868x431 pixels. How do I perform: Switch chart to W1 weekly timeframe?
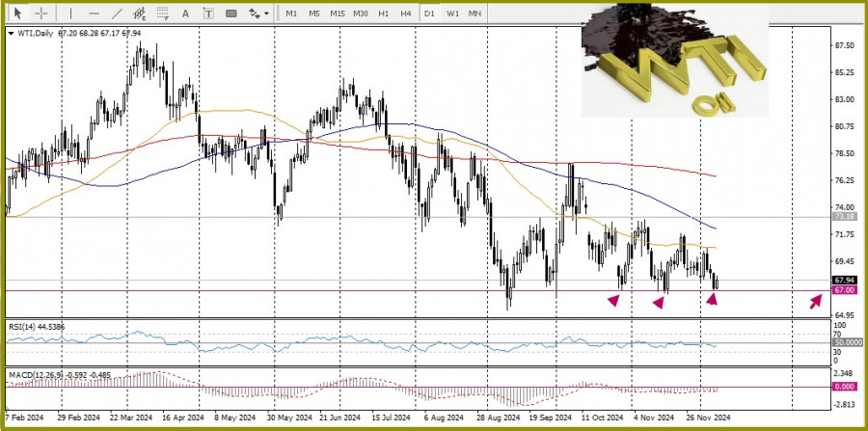coord(452,13)
